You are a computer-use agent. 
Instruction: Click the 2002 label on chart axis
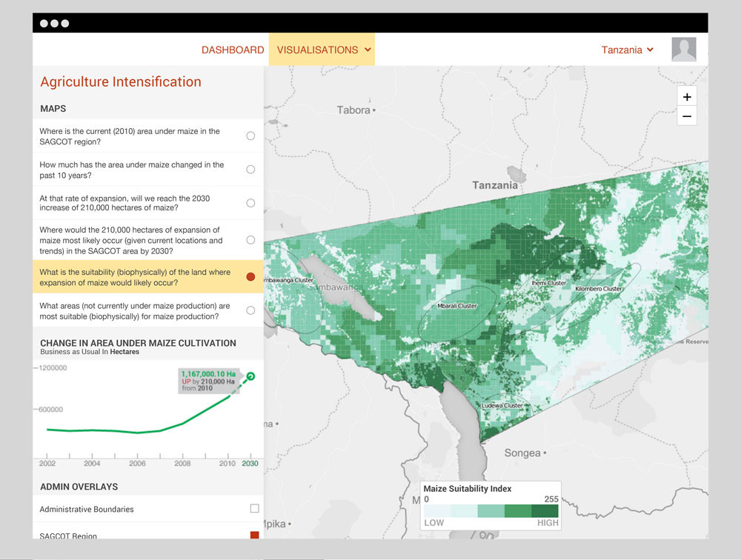pos(47,463)
